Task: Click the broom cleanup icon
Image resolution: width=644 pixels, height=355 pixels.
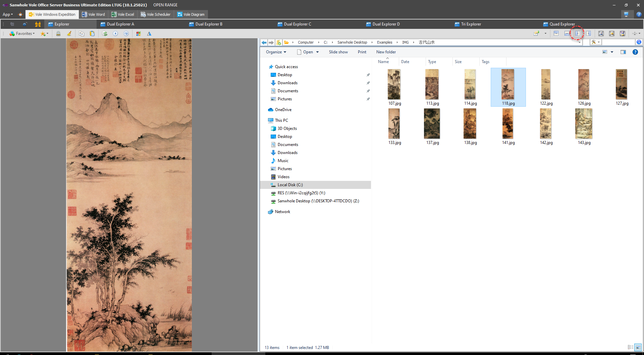Action: click(x=69, y=34)
